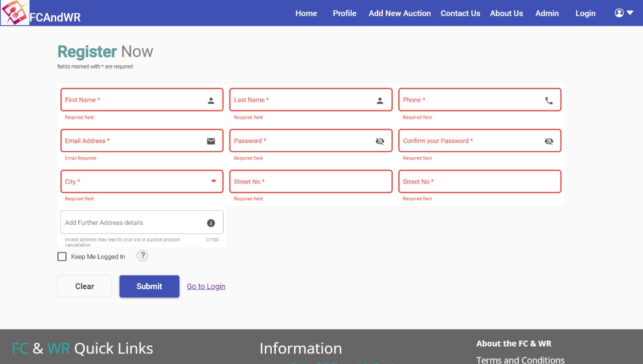
Task: Click the envelope icon in Email Address field
Action: coord(211,141)
